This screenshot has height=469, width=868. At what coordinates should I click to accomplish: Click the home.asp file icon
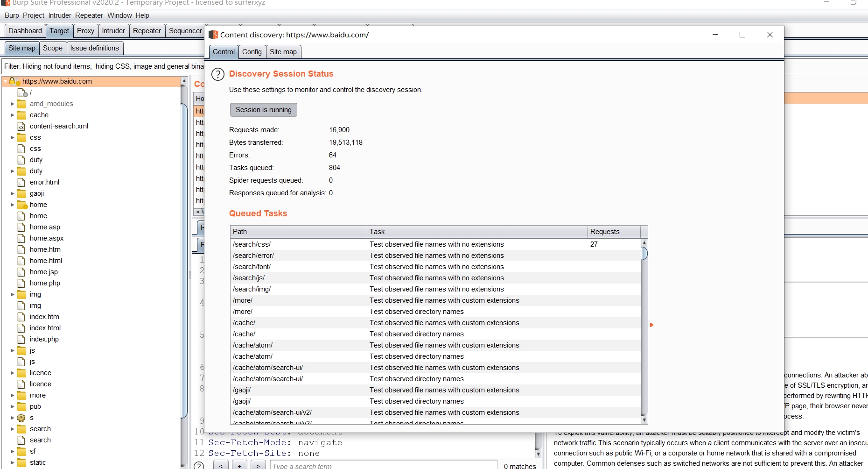21,227
